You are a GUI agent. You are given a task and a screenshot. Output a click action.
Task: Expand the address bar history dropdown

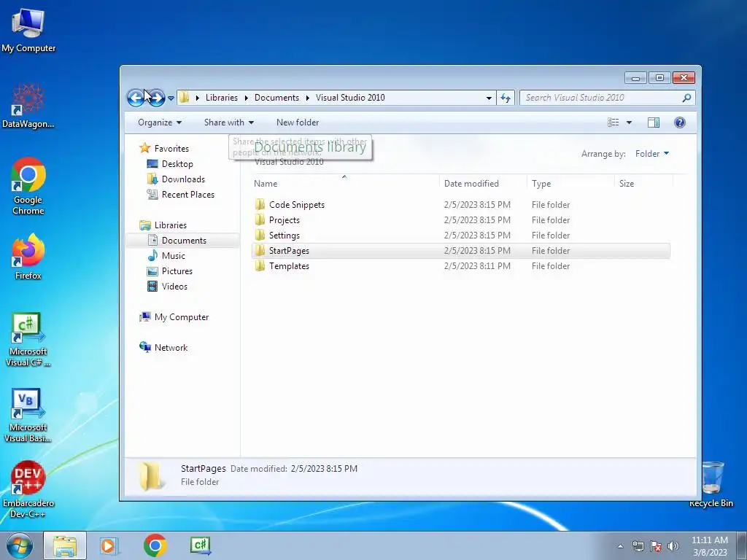tap(489, 98)
